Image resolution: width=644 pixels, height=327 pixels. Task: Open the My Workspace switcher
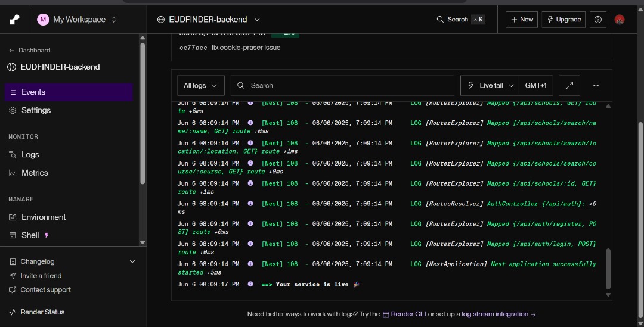point(77,19)
